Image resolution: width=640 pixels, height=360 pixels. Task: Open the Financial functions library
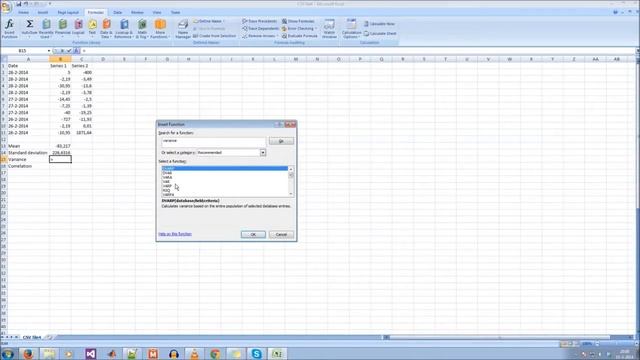click(x=62, y=29)
